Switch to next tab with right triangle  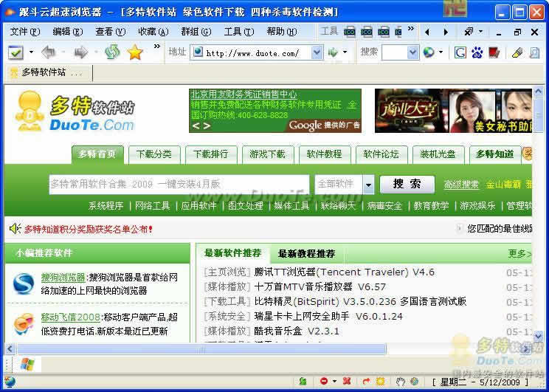click(446, 32)
